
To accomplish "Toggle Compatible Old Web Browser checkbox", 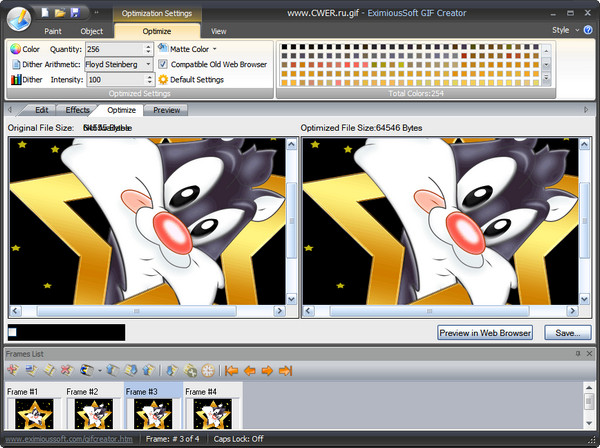I will (x=163, y=64).
